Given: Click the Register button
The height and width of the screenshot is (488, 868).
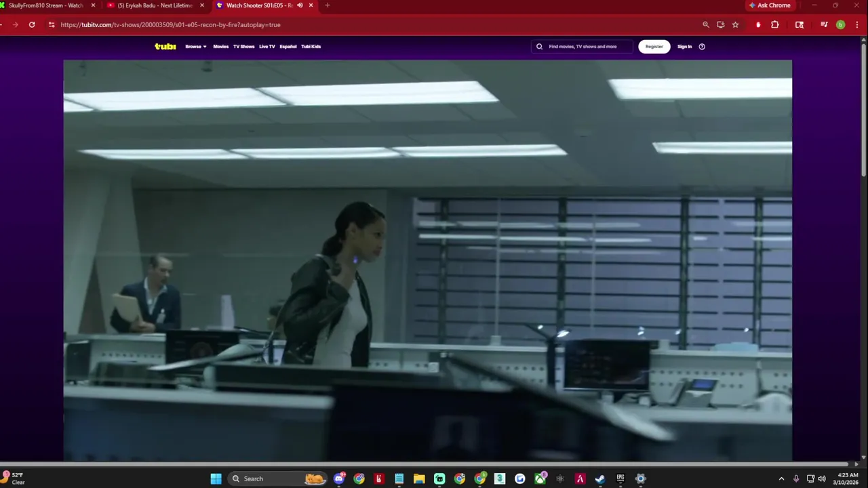Looking at the screenshot, I should point(654,47).
